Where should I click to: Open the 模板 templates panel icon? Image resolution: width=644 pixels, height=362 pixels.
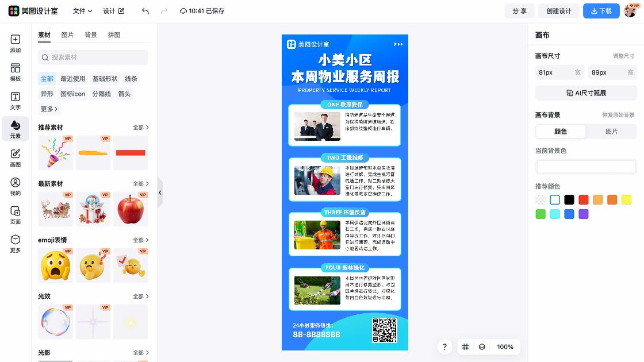click(16, 72)
